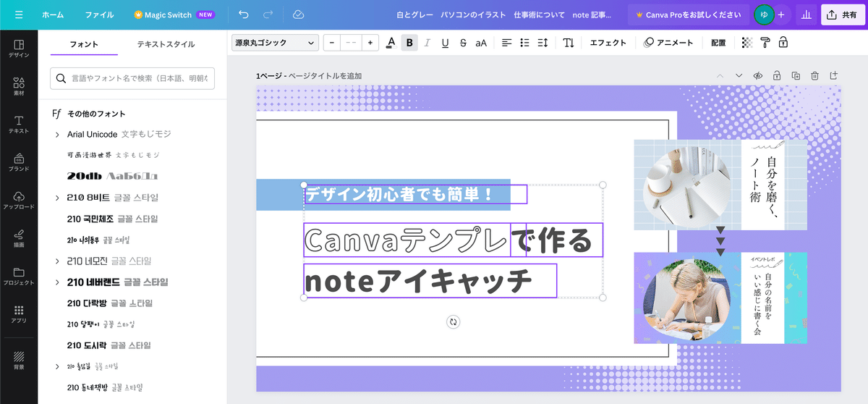This screenshot has width=868, height=404.
Task: Open the プロジェクト projects panel
Action: pos(19,276)
